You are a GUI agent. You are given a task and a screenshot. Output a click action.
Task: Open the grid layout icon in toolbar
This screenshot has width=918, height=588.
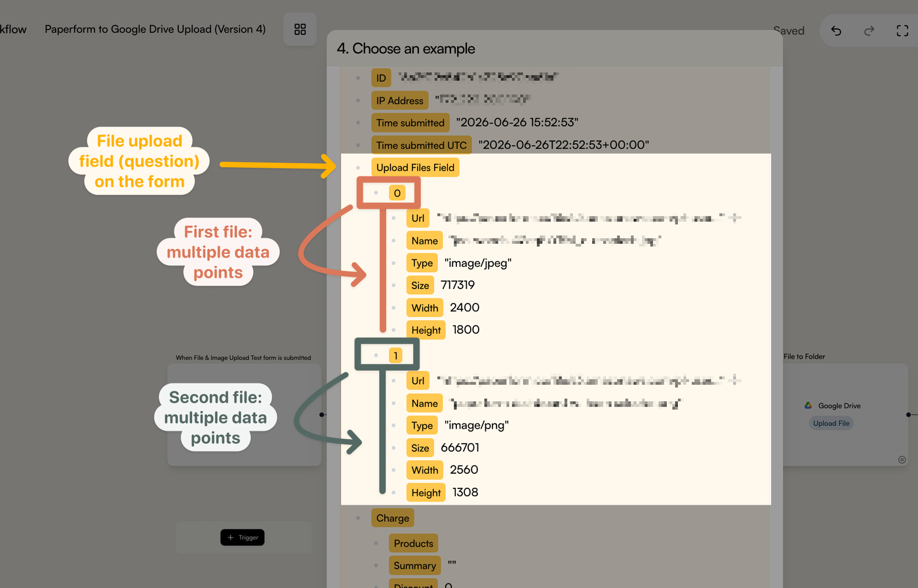[x=300, y=29]
